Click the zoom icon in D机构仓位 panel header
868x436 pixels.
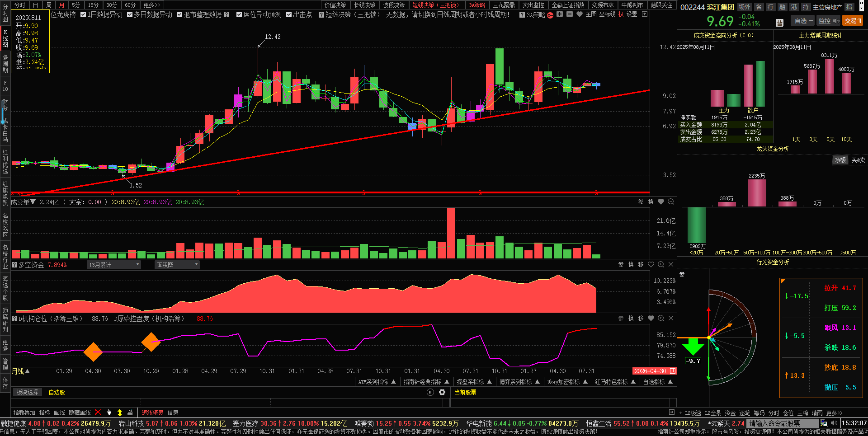(x=661, y=318)
